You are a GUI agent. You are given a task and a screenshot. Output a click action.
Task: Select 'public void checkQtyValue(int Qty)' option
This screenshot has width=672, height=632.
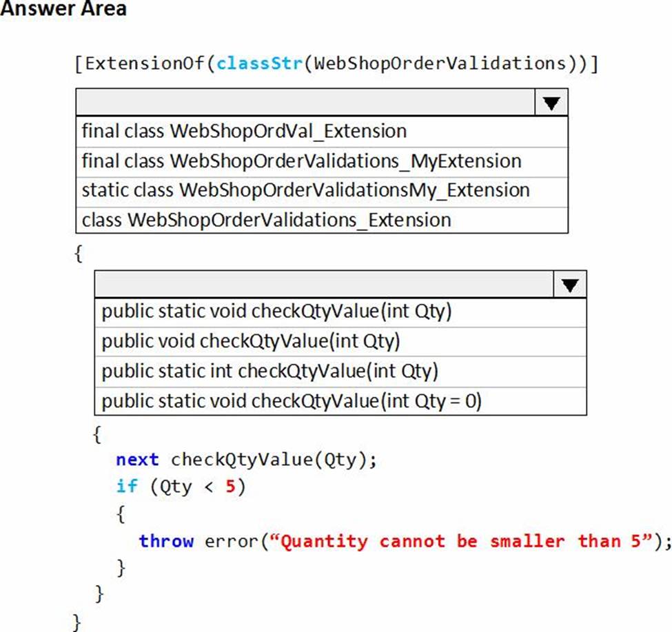coord(251,341)
